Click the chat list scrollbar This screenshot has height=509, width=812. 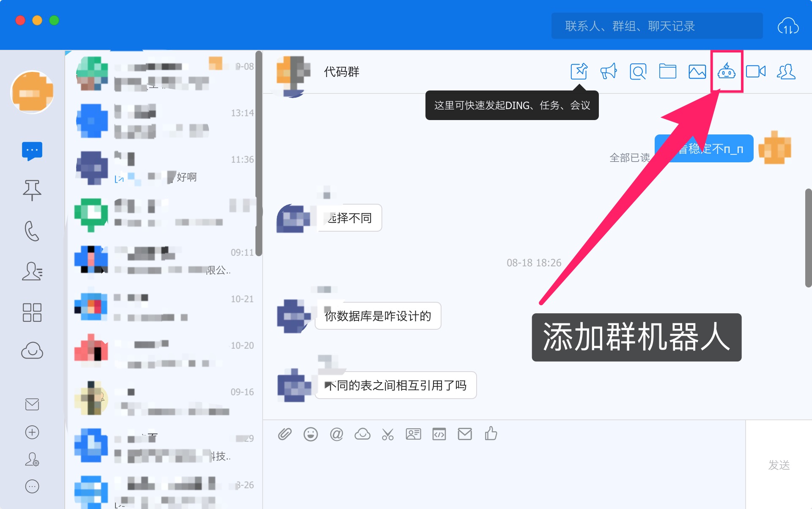258,153
